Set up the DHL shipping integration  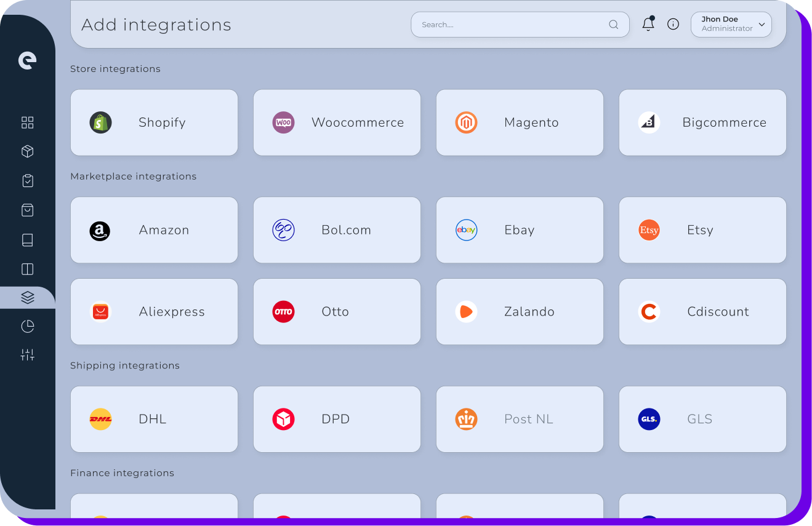[154, 419]
